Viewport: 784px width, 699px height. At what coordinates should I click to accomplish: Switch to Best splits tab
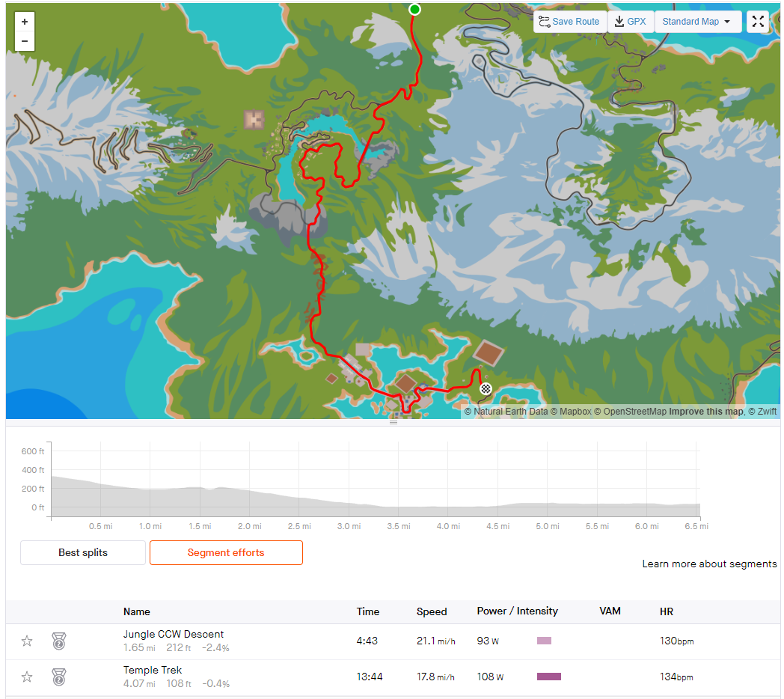(x=83, y=552)
